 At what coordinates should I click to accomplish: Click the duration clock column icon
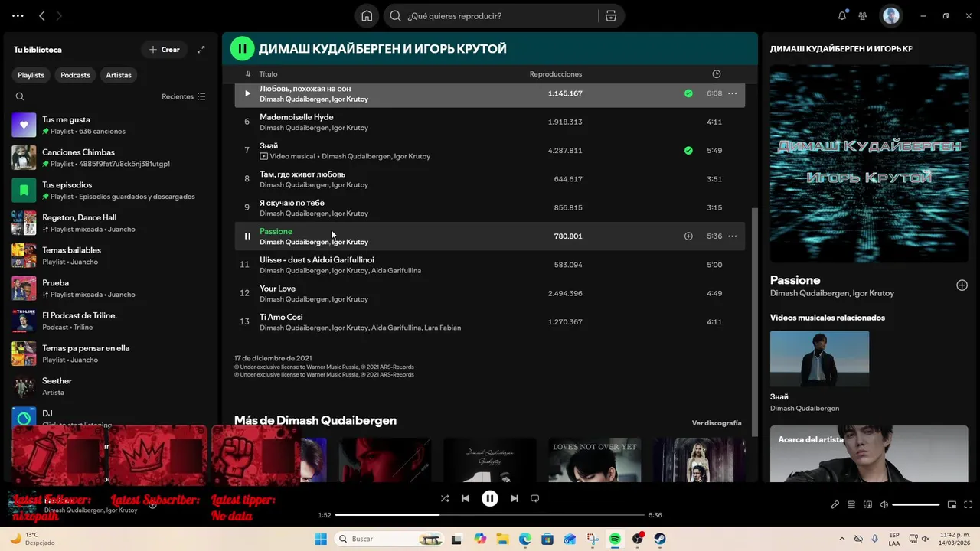click(x=717, y=74)
